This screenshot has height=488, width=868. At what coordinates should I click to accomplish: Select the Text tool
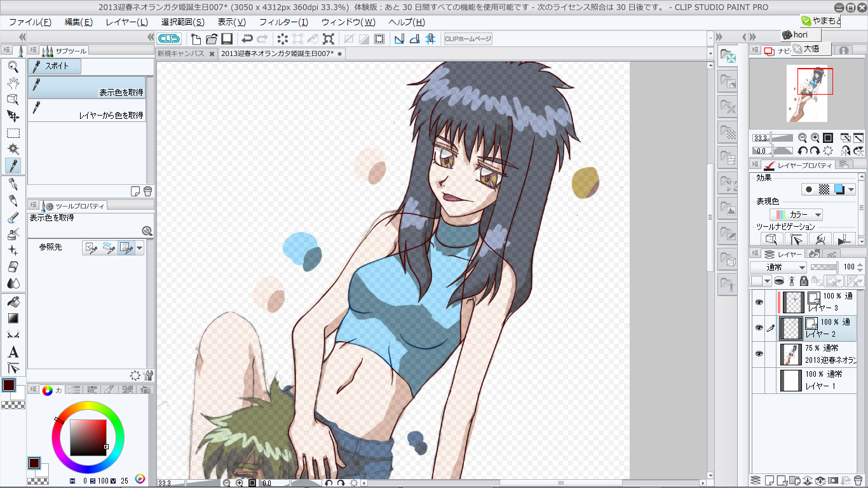[13, 352]
